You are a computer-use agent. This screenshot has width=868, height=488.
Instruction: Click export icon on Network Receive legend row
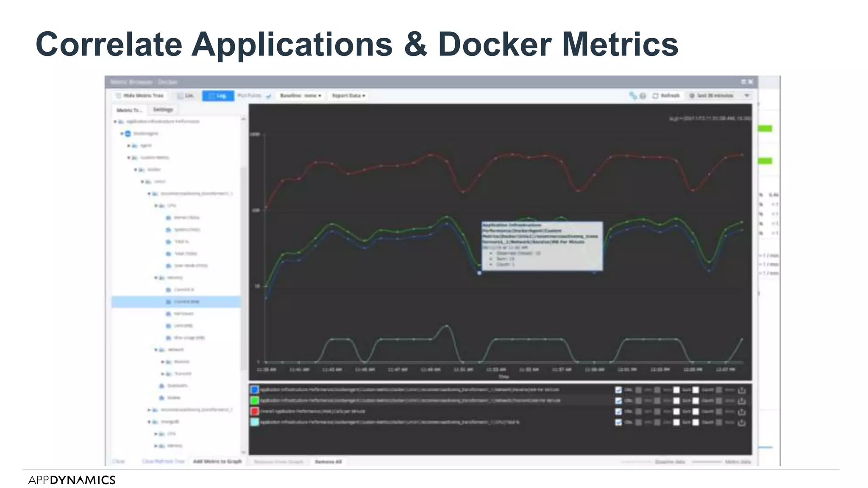(x=742, y=390)
